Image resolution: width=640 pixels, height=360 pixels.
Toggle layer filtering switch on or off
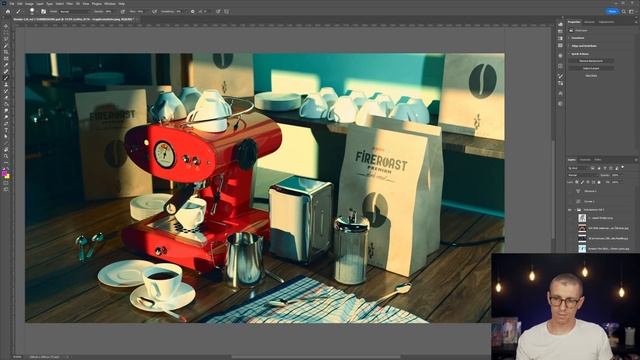click(x=622, y=167)
